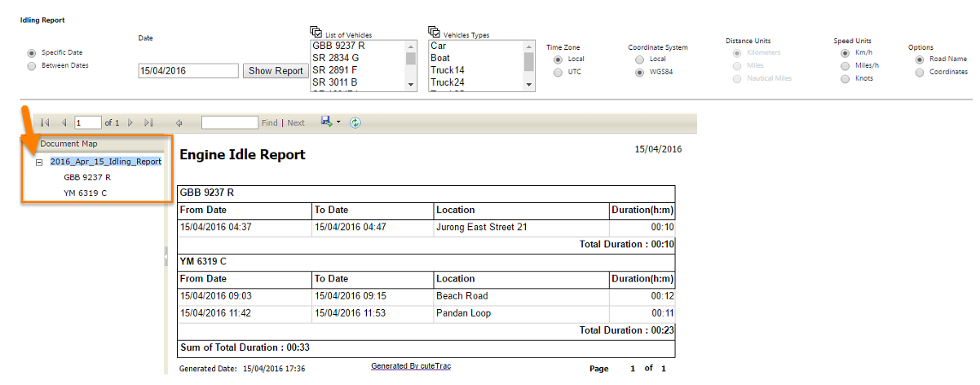Select YM 6319 C in Document Map

pos(85,192)
